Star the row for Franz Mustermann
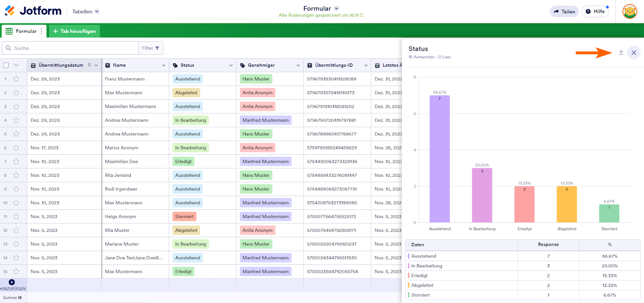The height and width of the screenshot is (303, 644). (x=16, y=79)
